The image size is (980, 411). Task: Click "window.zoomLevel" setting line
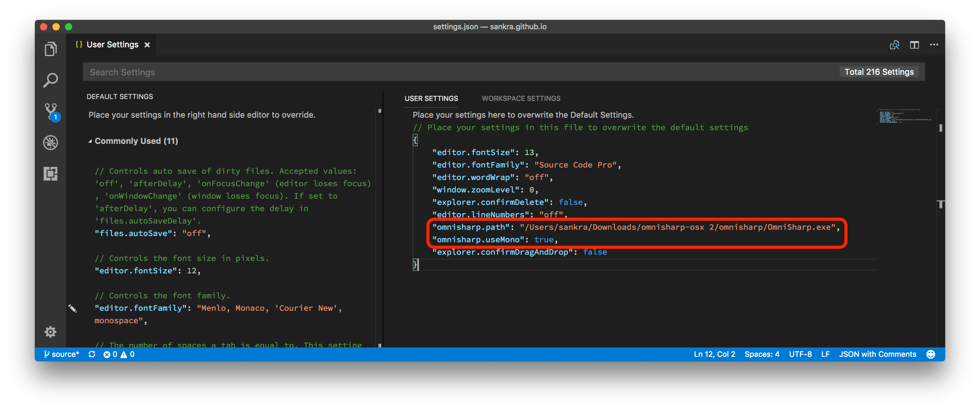tap(485, 190)
